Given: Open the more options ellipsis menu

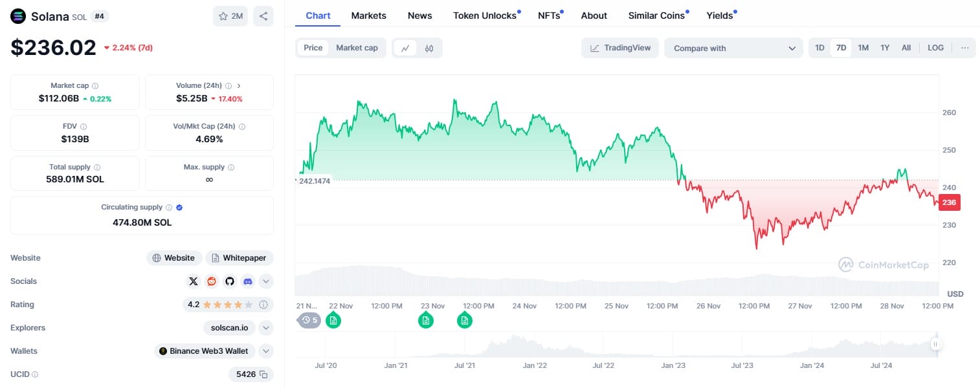Looking at the screenshot, I should point(965,48).
